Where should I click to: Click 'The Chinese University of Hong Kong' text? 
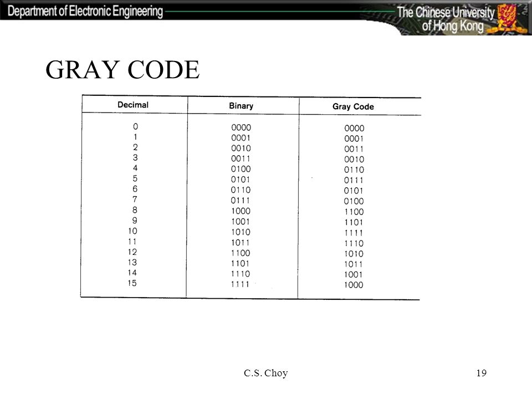446,19
